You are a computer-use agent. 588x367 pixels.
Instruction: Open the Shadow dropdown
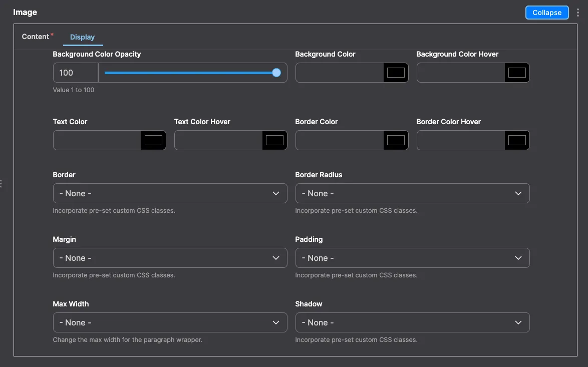coord(413,322)
